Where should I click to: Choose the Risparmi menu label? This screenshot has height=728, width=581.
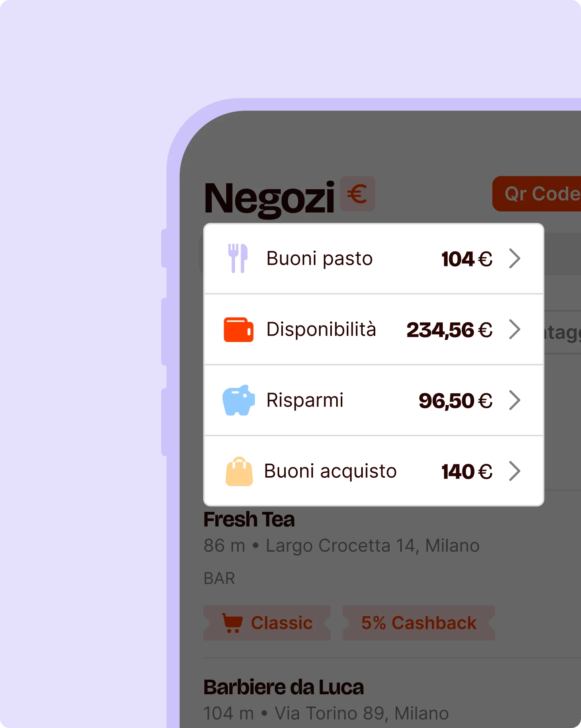[305, 400]
